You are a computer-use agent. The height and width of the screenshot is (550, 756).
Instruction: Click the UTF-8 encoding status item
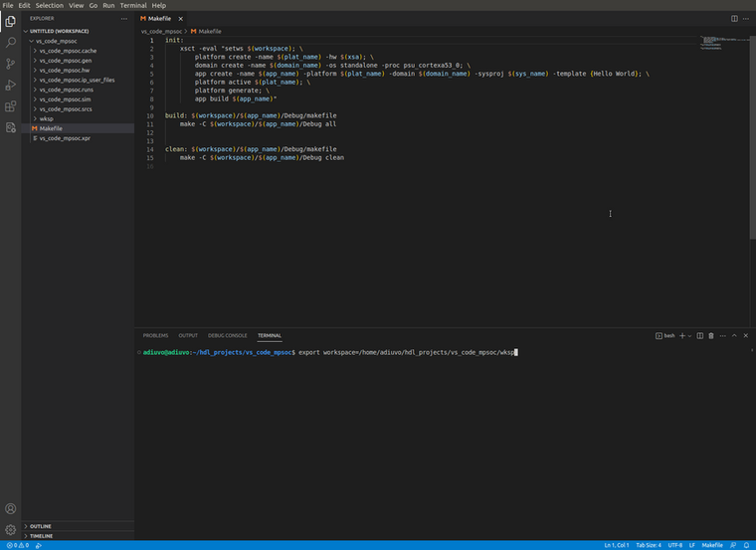click(675, 545)
